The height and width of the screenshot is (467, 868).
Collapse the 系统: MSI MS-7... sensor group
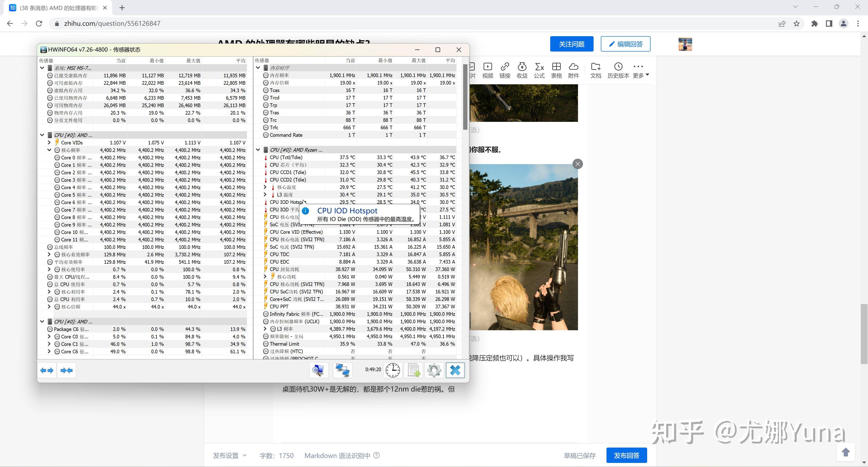(x=42, y=68)
